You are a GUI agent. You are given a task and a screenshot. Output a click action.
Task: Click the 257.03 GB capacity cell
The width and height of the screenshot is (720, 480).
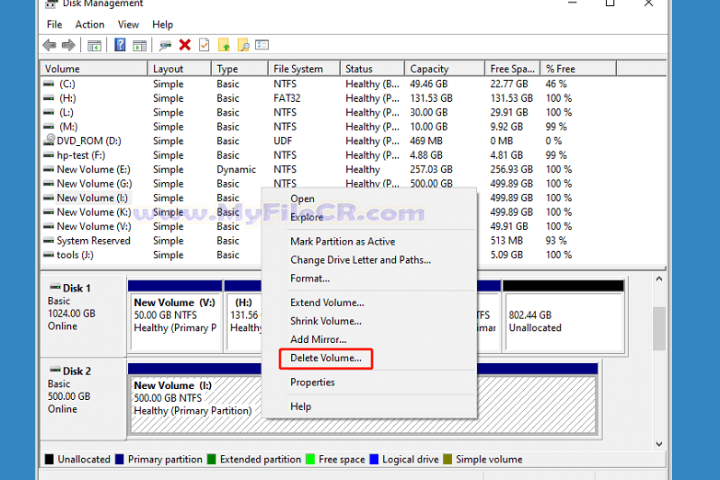[x=431, y=169]
